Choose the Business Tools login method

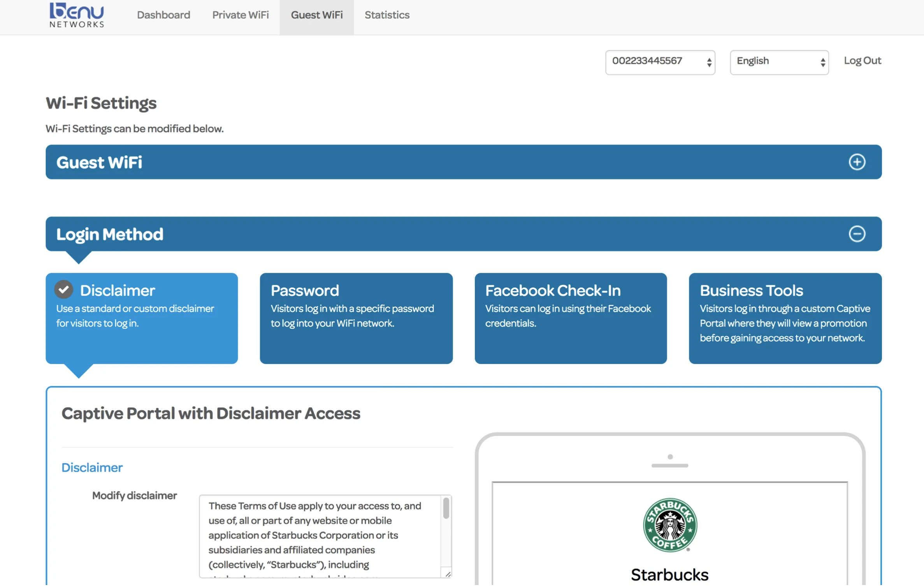[x=785, y=318]
